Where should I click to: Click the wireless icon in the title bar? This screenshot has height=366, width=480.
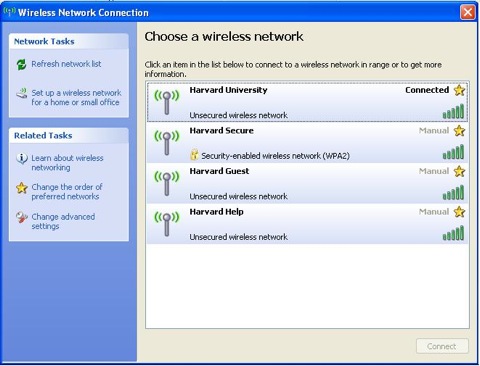9,12
